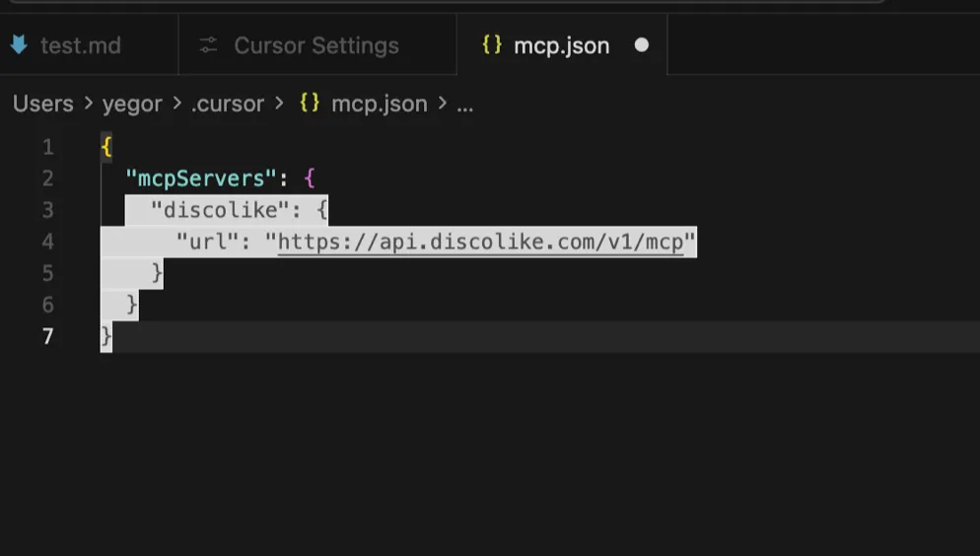Click the JSON braces icon in breadcrumb
Image resolution: width=980 pixels, height=556 pixels.
coord(310,104)
